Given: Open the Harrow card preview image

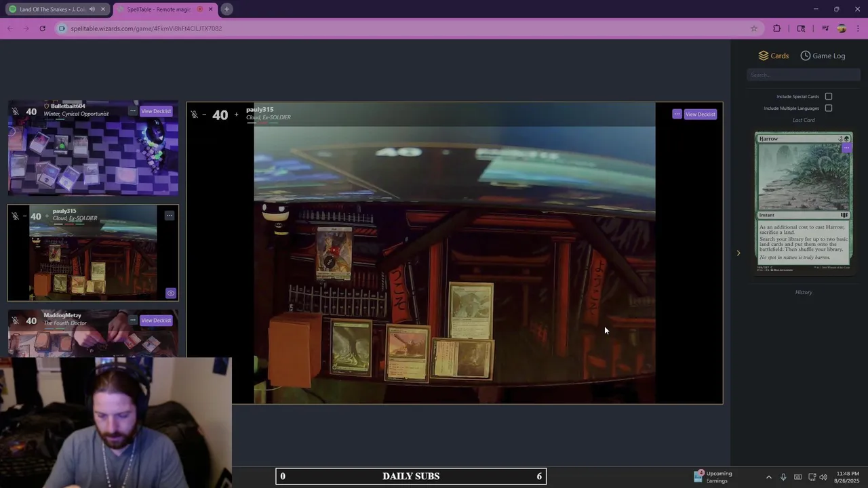Looking at the screenshot, I should coord(804,203).
